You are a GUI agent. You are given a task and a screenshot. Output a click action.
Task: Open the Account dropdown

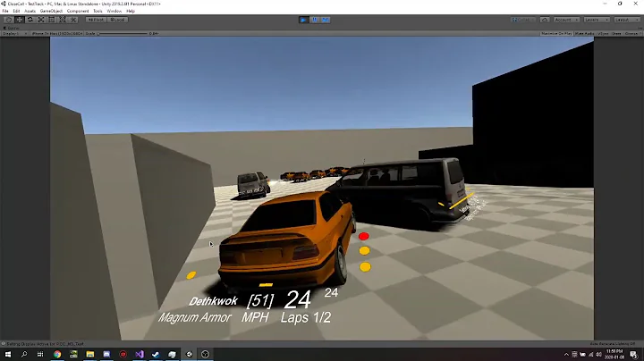[566, 20]
